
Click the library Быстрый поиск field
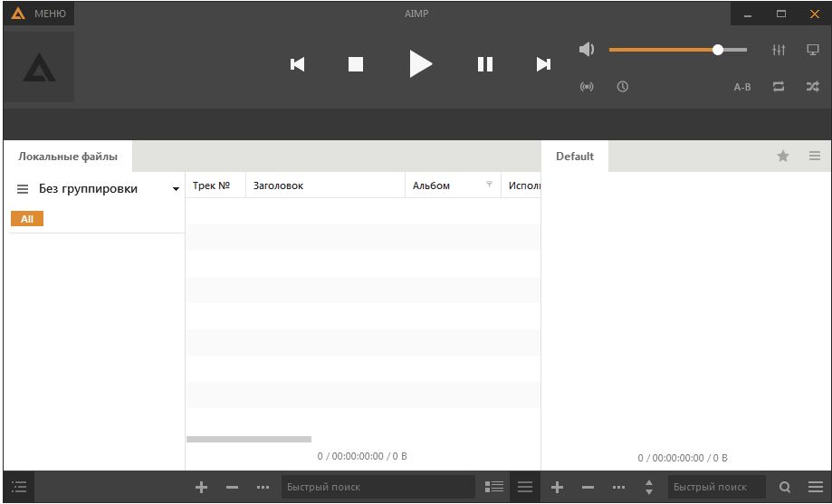(x=377, y=487)
